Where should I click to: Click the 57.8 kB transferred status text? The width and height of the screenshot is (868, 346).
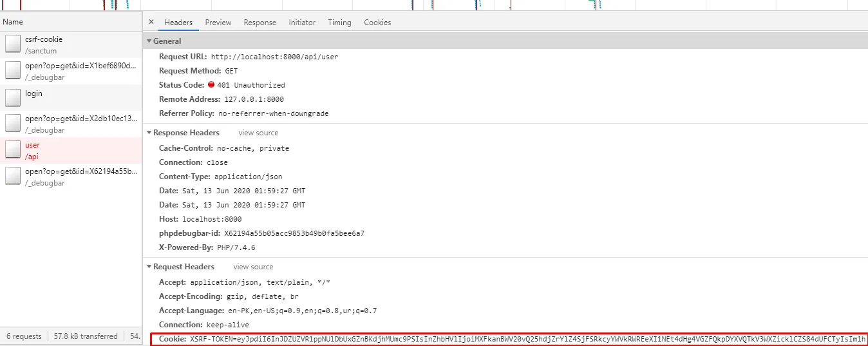pos(86,336)
